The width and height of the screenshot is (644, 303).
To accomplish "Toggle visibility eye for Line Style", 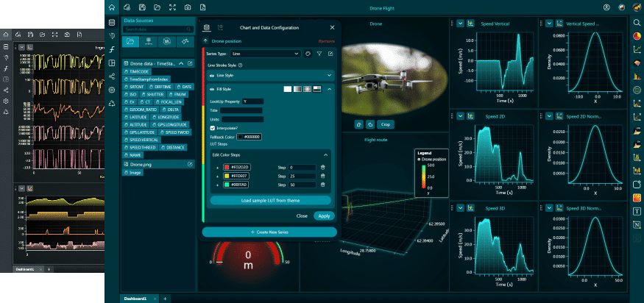I will [212, 75].
